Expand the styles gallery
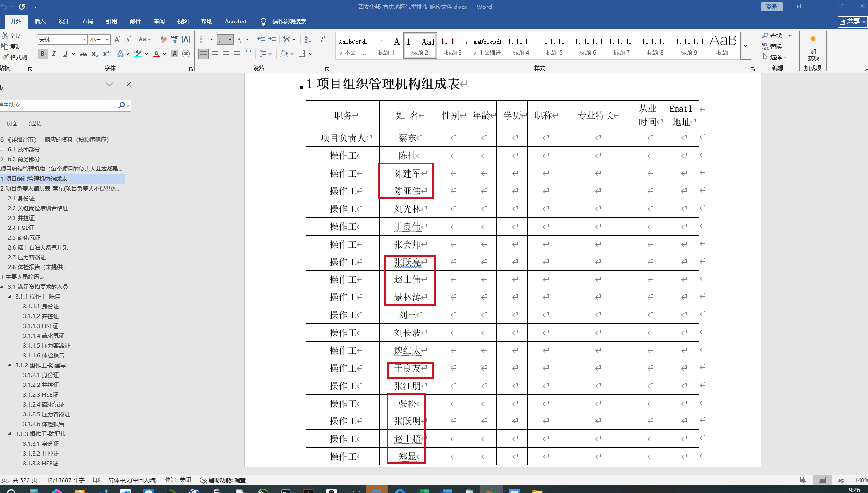The height and width of the screenshot is (493, 868). coord(746,45)
